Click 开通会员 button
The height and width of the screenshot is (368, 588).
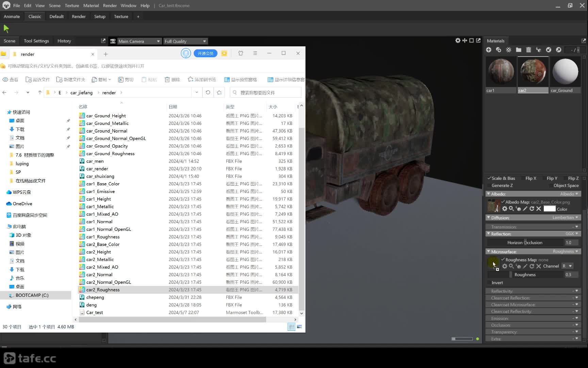pos(206,53)
